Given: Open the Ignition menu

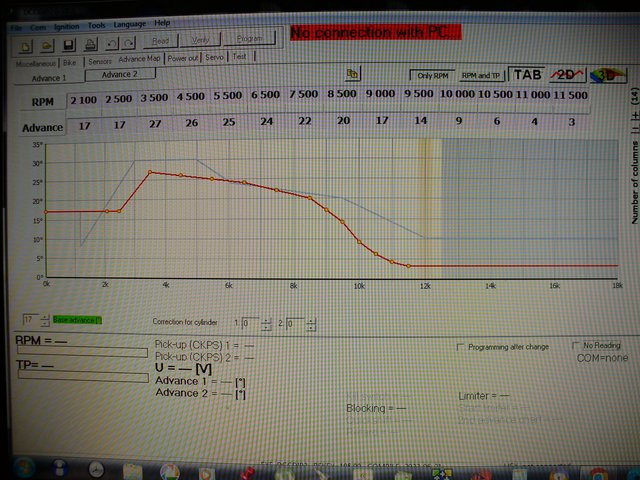Looking at the screenshot, I should click(x=67, y=27).
